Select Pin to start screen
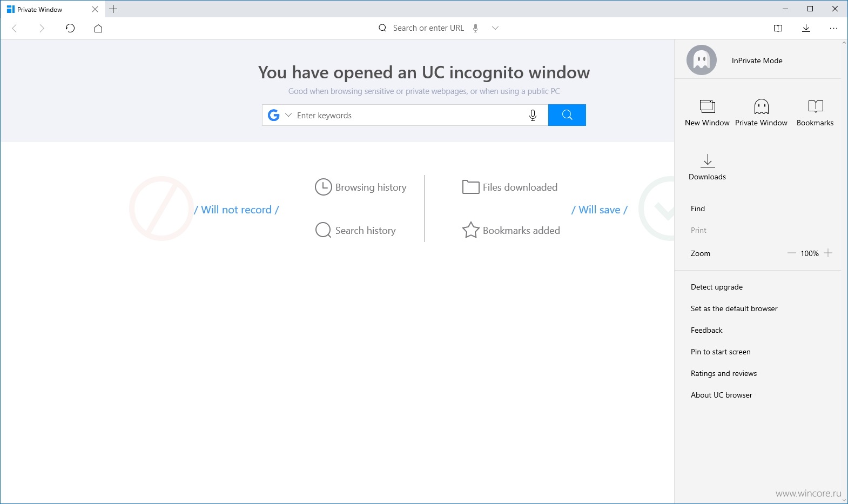848x504 pixels. [721, 352]
